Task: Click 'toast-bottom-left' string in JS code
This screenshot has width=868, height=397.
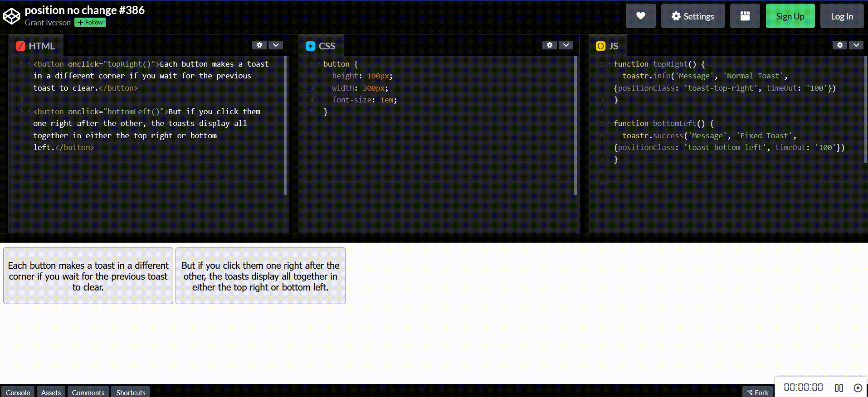Action: pyautogui.click(x=725, y=147)
